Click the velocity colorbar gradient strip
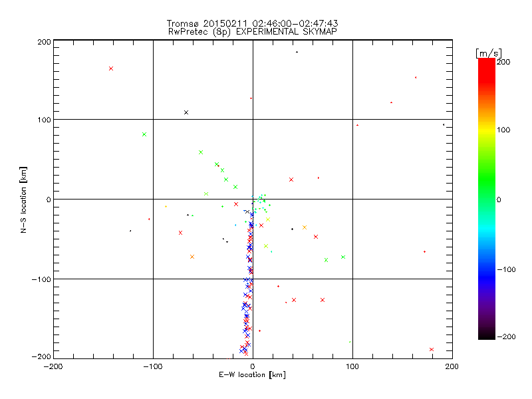532x399 pixels. coord(487,199)
